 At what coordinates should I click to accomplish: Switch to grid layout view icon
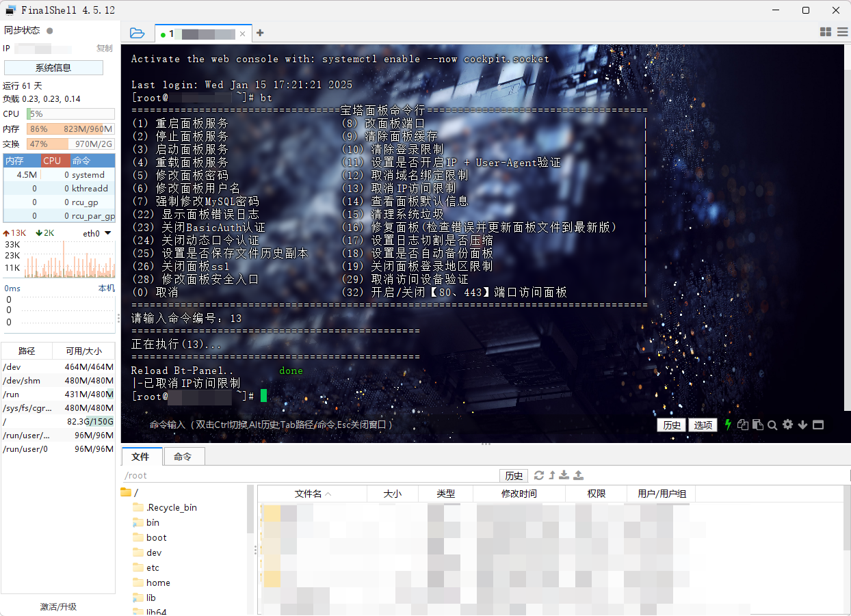tap(826, 32)
